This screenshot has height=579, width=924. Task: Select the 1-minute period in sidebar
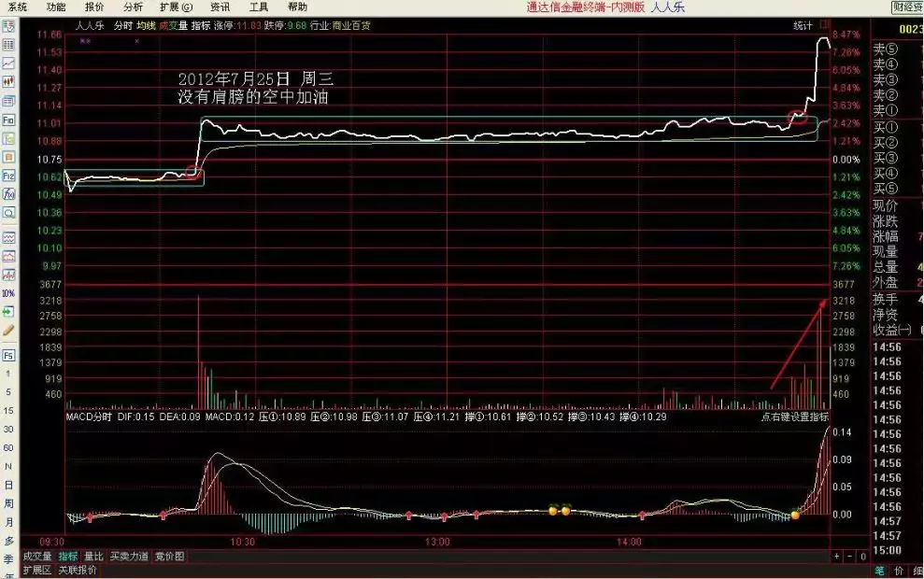tap(8, 374)
